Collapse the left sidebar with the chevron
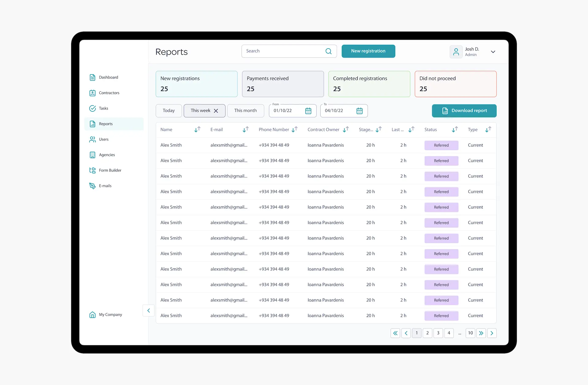Image resolution: width=588 pixels, height=385 pixels. tap(149, 311)
